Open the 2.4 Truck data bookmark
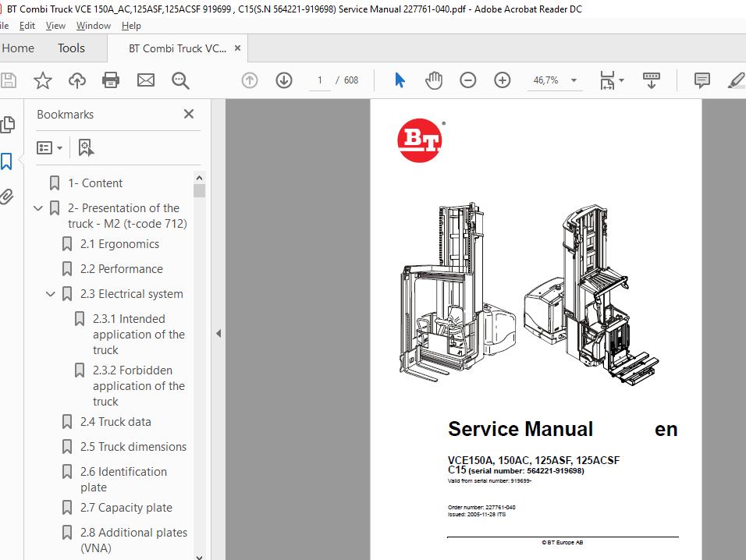746x560 pixels. click(x=115, y=422)
